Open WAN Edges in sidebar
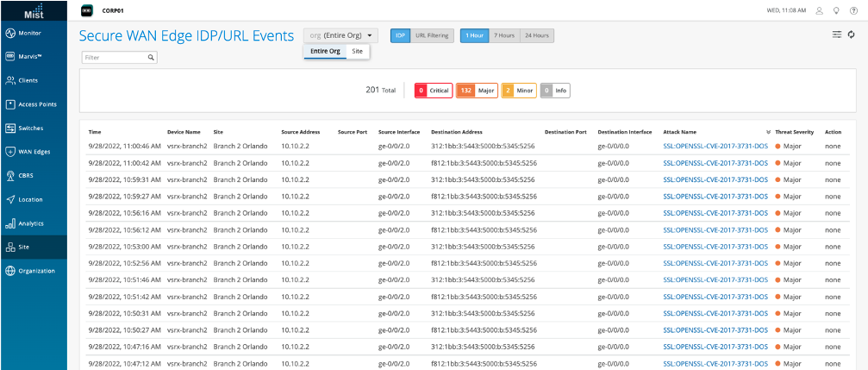 point(31,152)
